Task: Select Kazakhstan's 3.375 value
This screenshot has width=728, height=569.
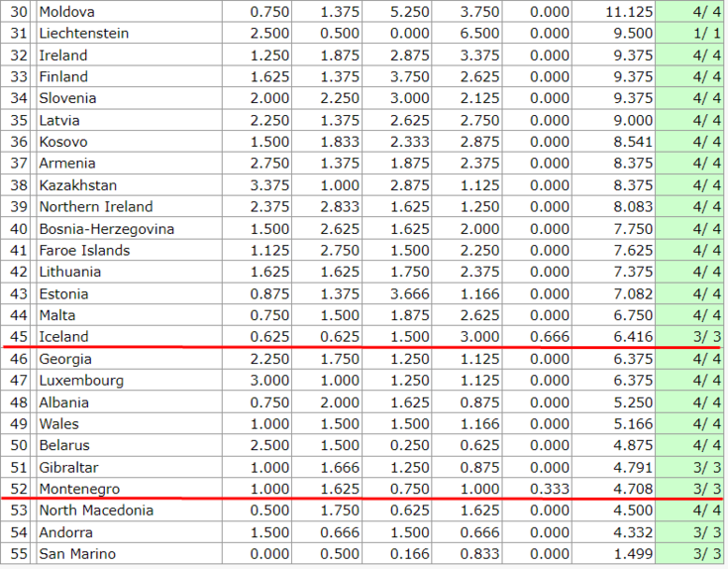Action: (269, 185)
